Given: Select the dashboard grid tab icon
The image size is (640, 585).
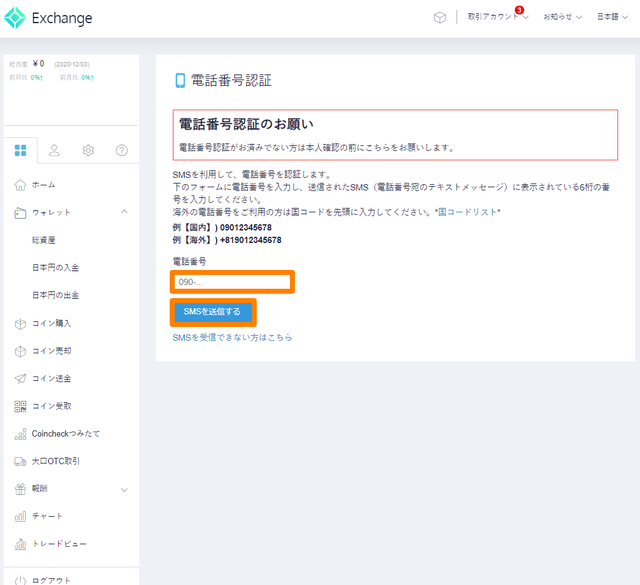Looking at the screenshot, I should pos(20,150).
